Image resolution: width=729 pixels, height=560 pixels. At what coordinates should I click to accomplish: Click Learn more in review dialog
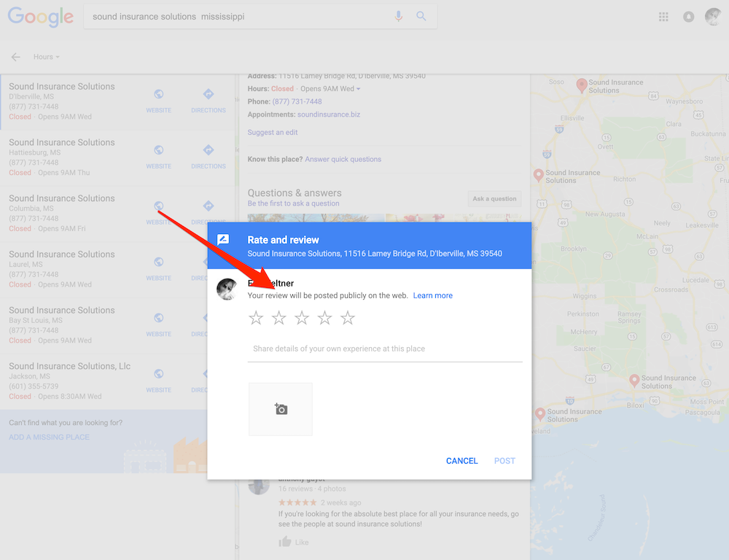[433, 295]
